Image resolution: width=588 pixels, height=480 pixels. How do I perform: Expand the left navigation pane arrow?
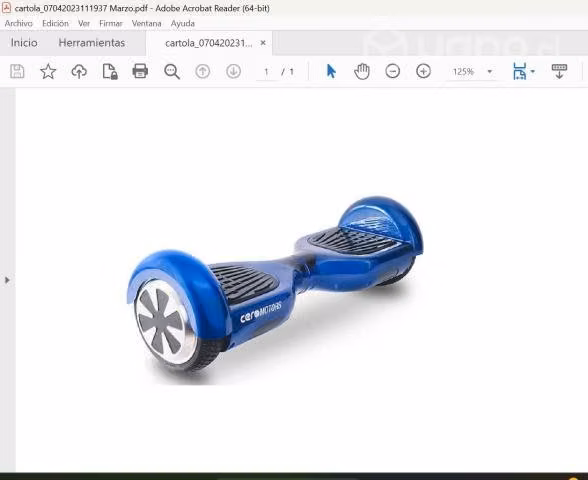point(7,280)
